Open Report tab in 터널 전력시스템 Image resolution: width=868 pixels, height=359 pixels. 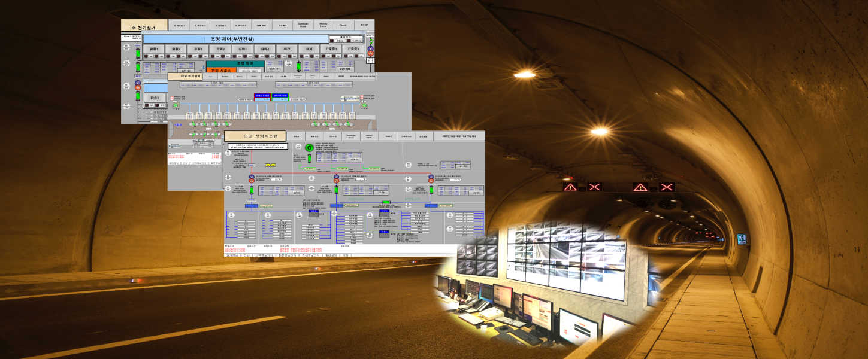point(388,136)
